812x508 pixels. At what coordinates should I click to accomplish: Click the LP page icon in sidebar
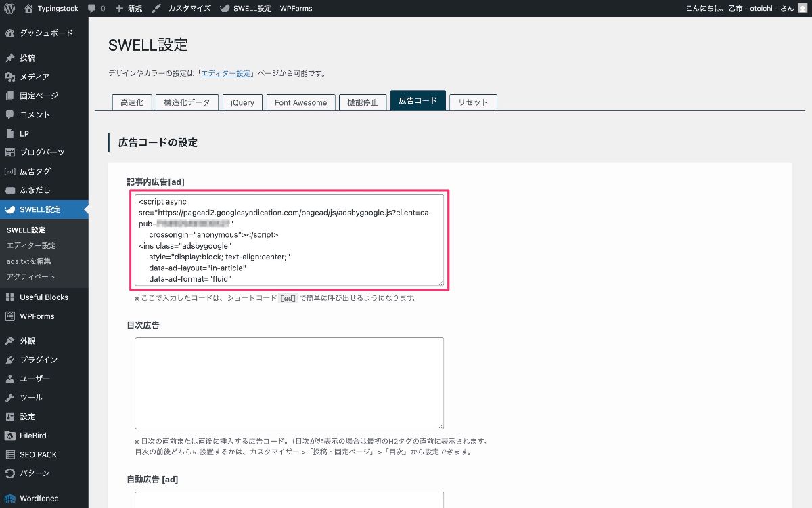(x=9, y=134)
